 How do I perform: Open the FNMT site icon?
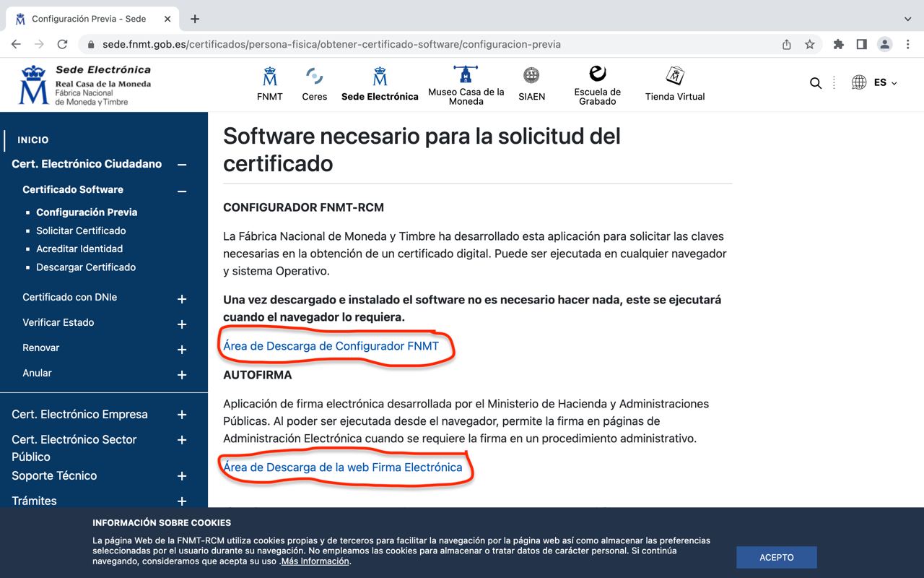click(270, 84)
